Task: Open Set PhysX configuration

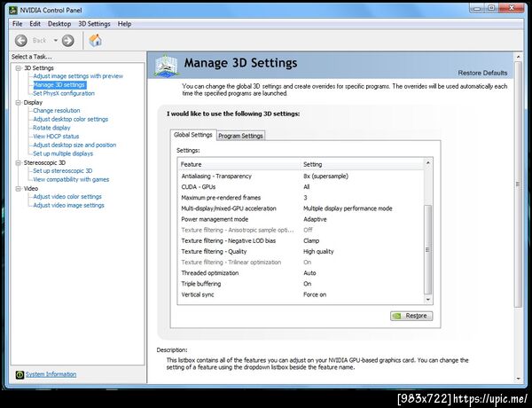Action: pyautogui.click(x=64, y=93)
